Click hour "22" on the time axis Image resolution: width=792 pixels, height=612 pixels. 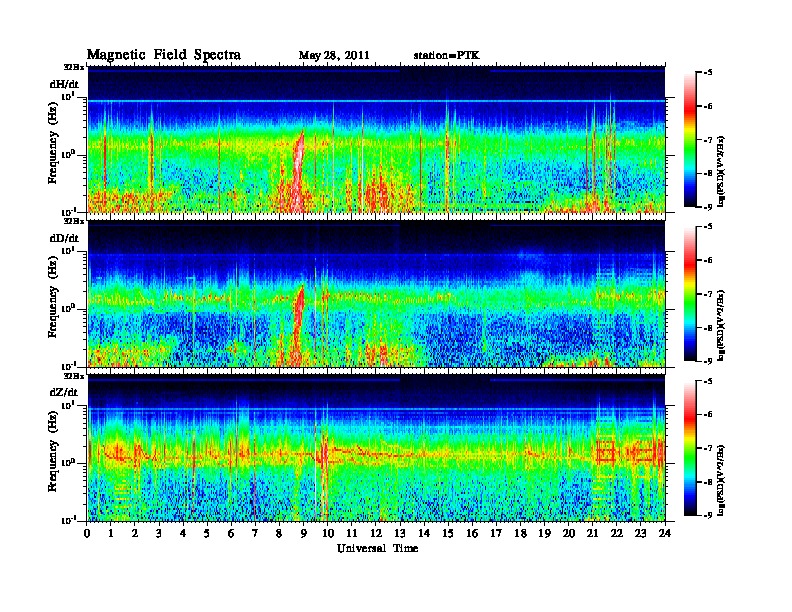617,534
